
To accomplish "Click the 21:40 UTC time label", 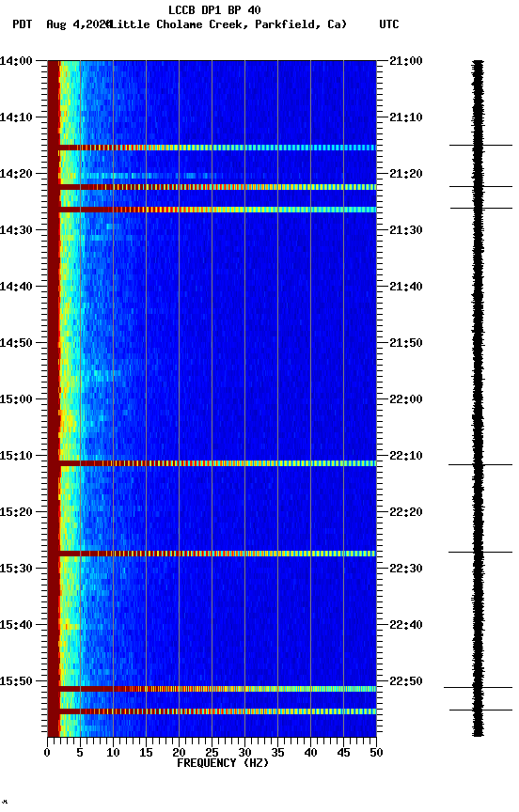I will point(406,287).
